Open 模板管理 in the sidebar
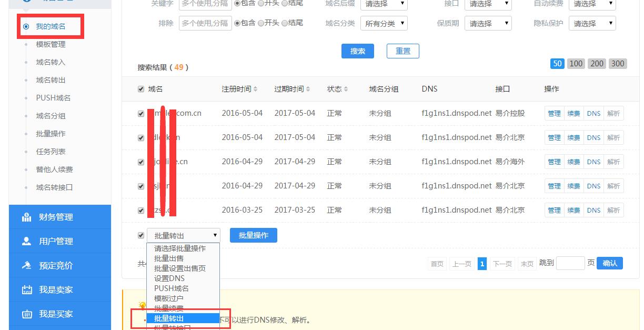Viewport: 644px width, 330px height. pyautogui.click(x=51, y=44)
